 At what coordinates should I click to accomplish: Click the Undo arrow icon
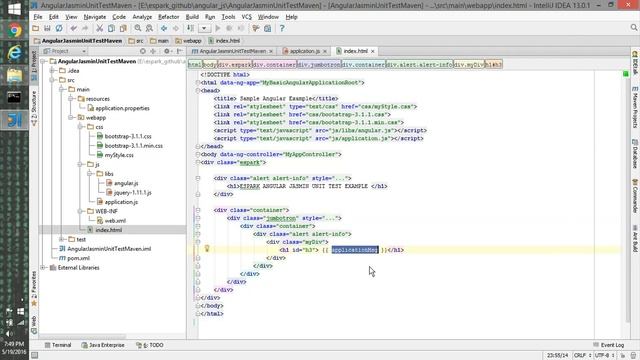[x=73, y=28]
